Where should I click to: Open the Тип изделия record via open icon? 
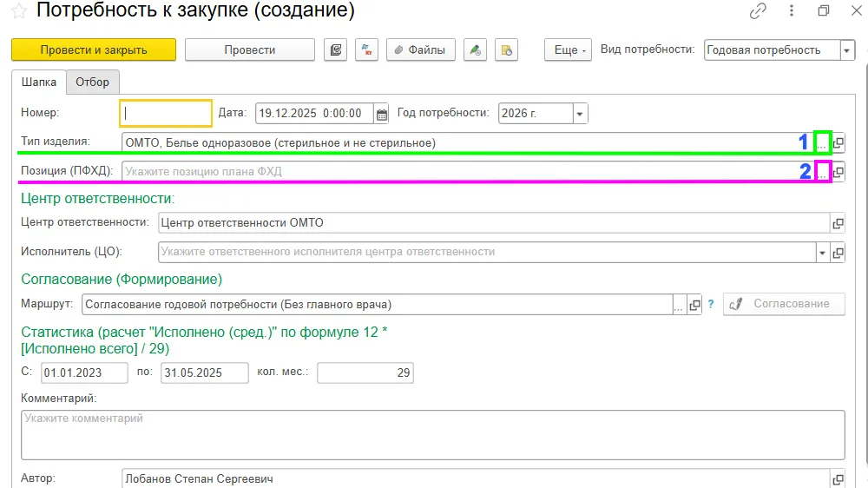838,143
